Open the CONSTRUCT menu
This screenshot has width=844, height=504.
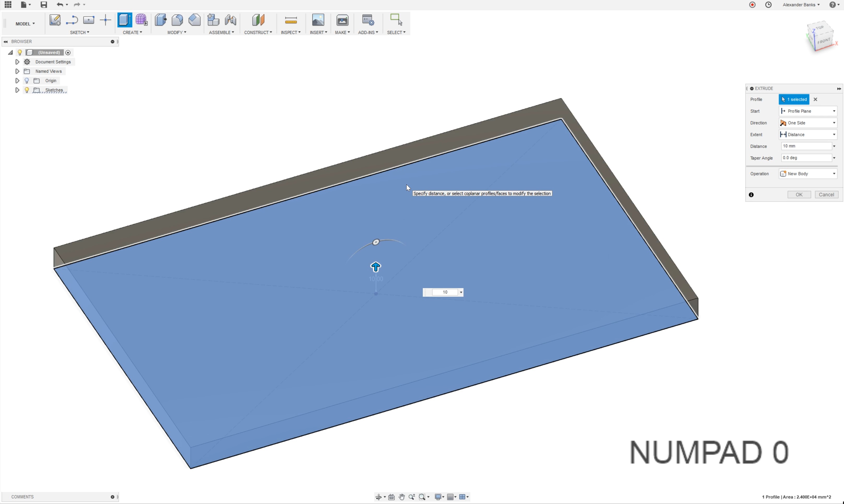(258, 32)
